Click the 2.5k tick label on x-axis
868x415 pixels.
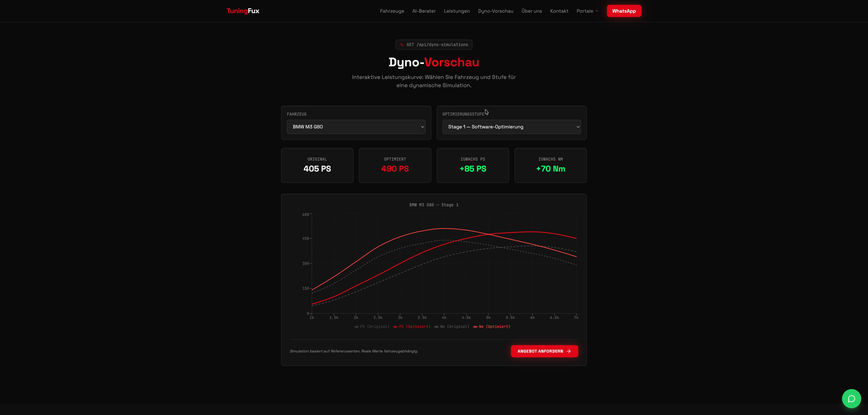378,317
